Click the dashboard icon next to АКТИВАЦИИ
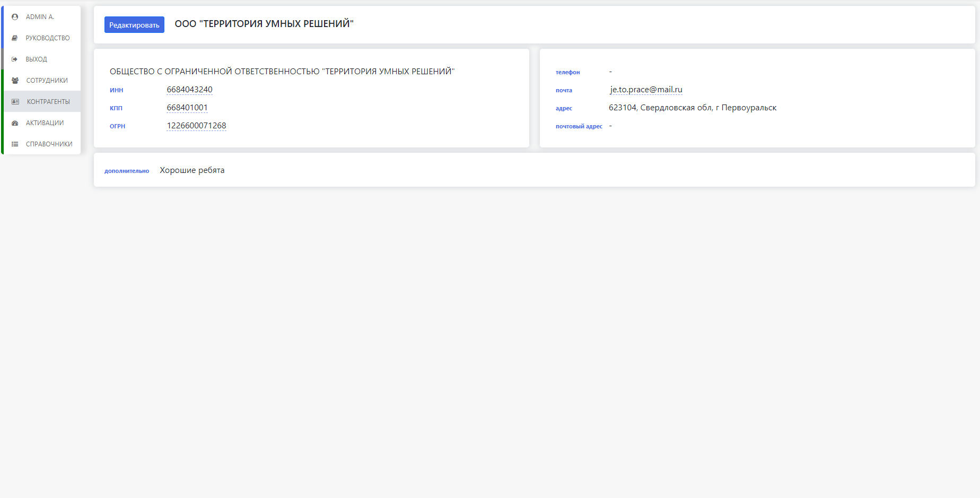The width and height of the screenshot is (980, 498). point(15,123)
